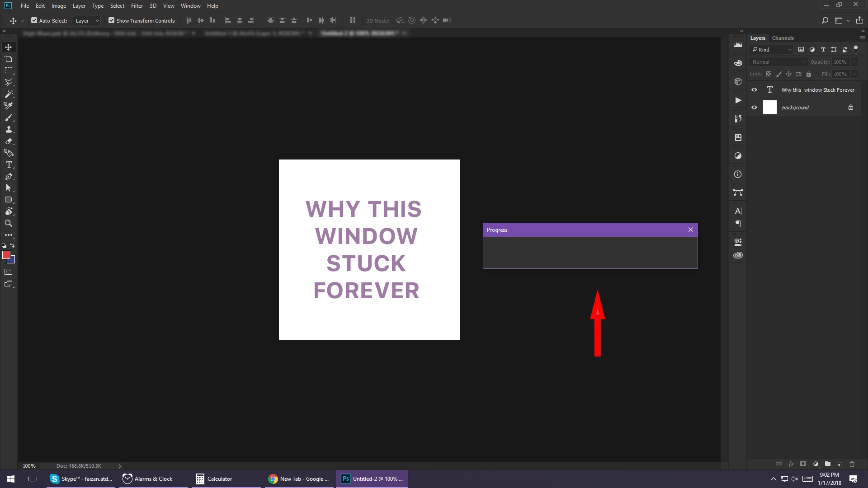The width and height of the screenshot is (868, 488).
Task: Click the delete layer trash icon
Action: (852, 464)
